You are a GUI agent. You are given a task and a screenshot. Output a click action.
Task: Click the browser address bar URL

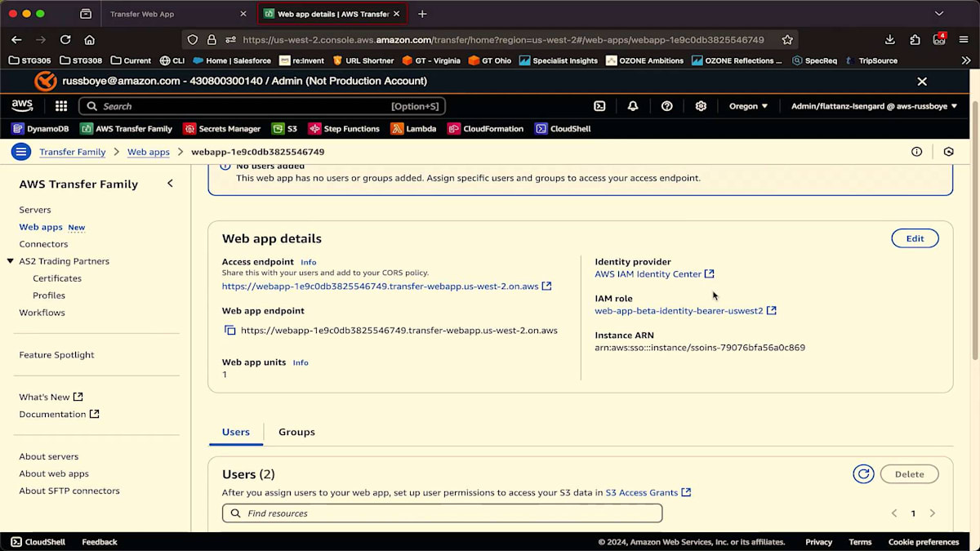pos(503,39)
